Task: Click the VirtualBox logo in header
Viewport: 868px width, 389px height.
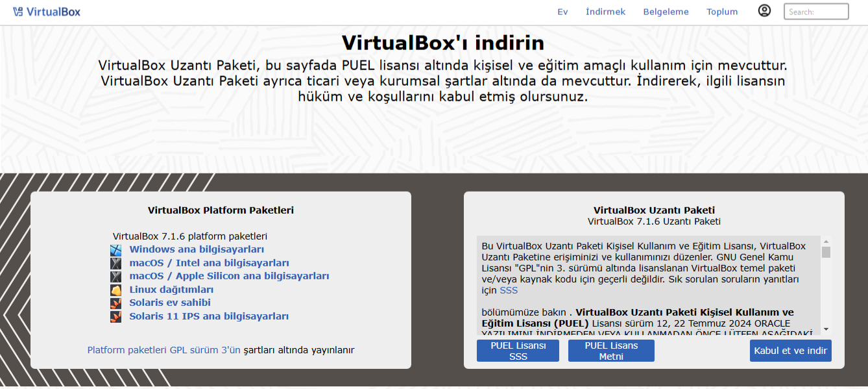Action: tap(47, 11)
